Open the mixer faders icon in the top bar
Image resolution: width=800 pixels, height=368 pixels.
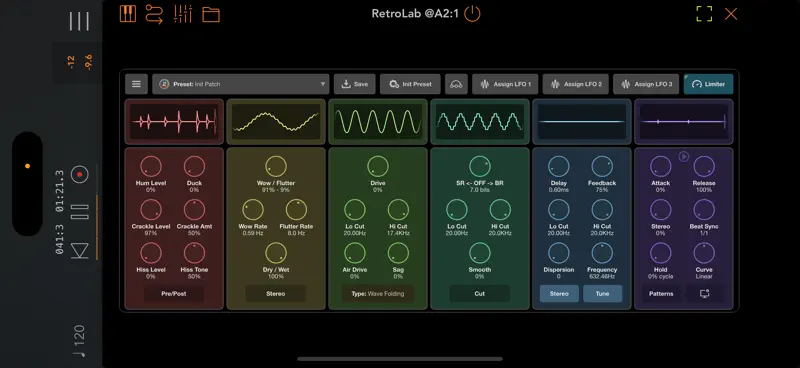[x=183, y=14]
